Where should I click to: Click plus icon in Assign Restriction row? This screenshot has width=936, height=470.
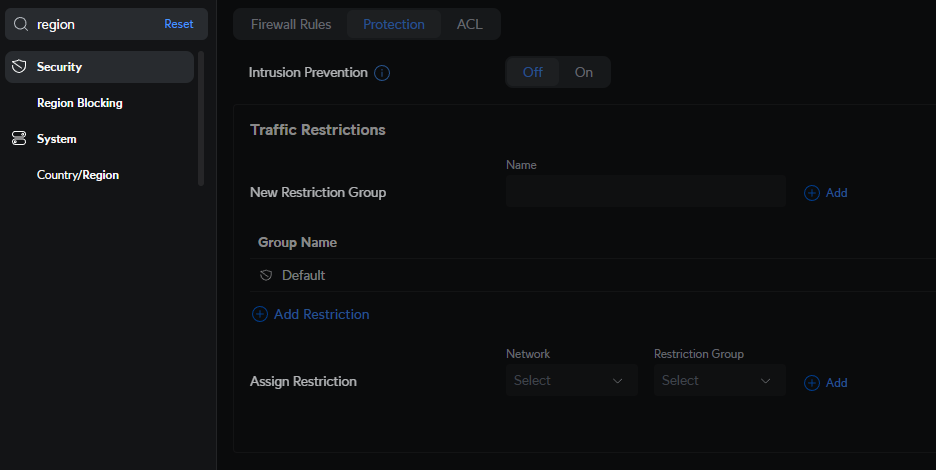[812, 382]
